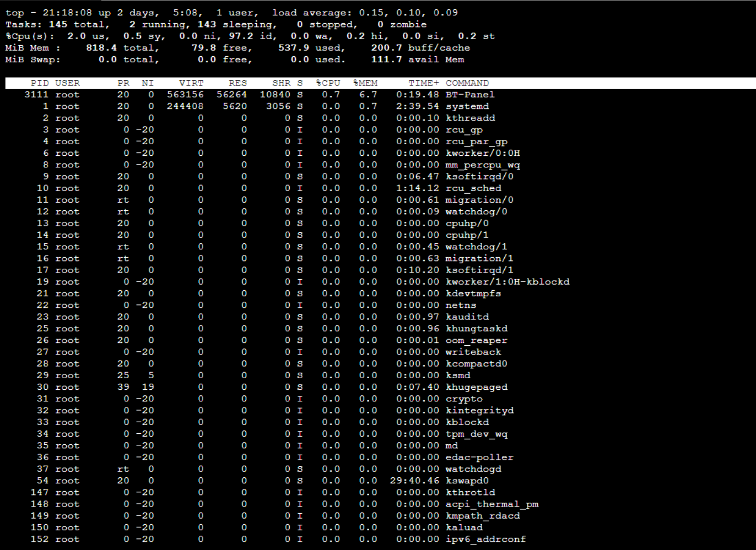The width and height of the screenshot is (756, 550).
Task: Select the edac-poller command entry
Action: [479, 458]
